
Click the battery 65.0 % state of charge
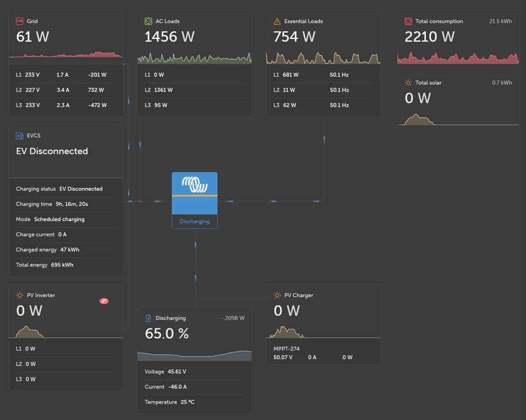167,333
